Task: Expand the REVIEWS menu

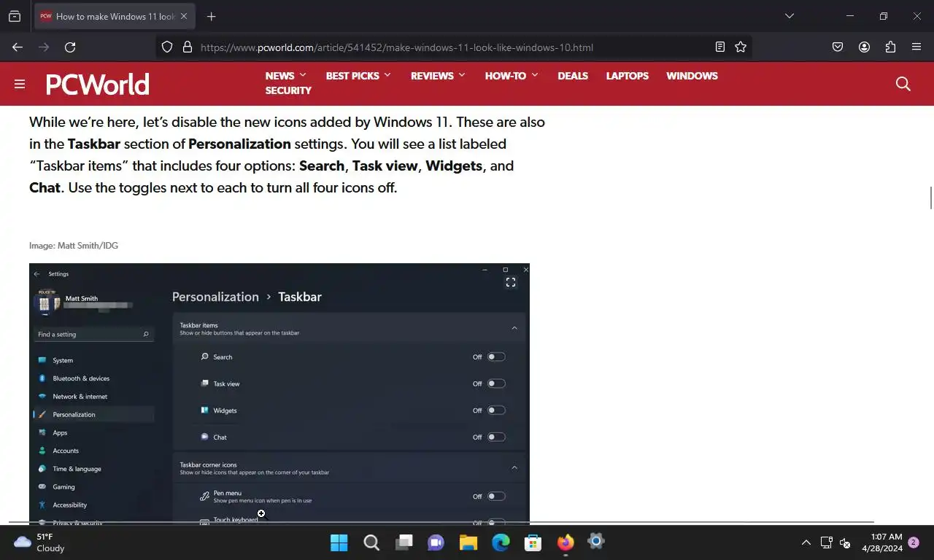Action: point(438,76)
